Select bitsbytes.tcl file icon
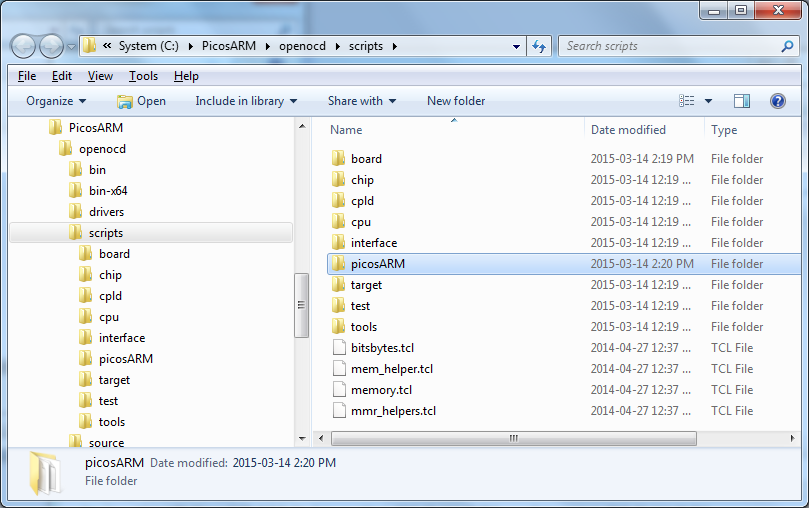 339,348
